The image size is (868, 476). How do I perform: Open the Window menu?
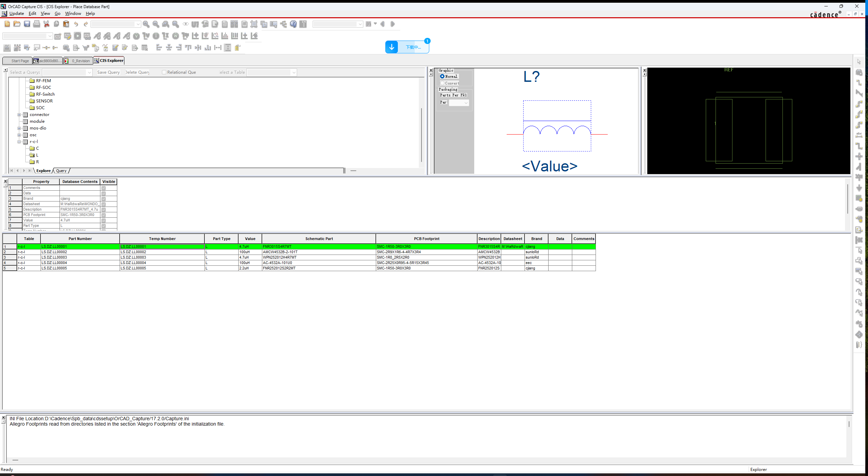click(73, 14)
